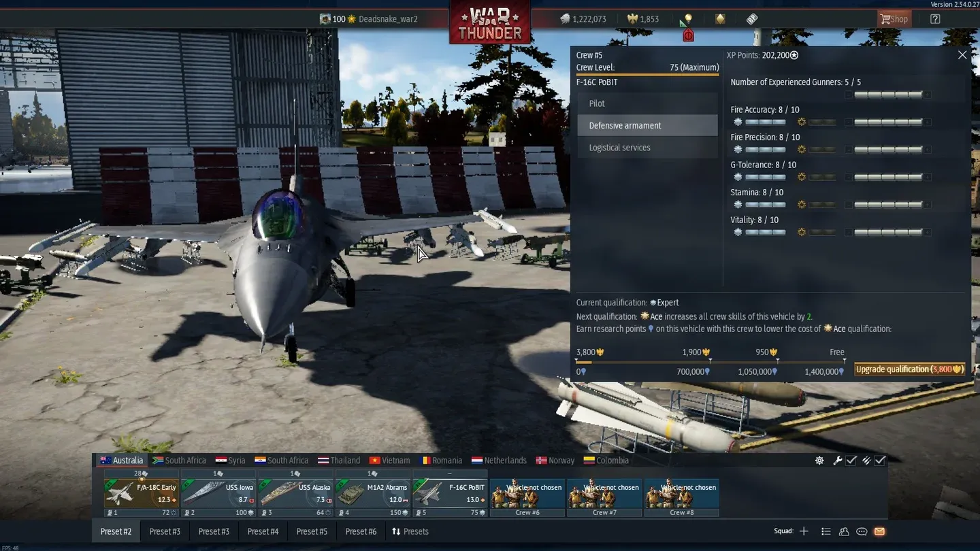
Task: Open the gold premium account icon
Action: 720,19
